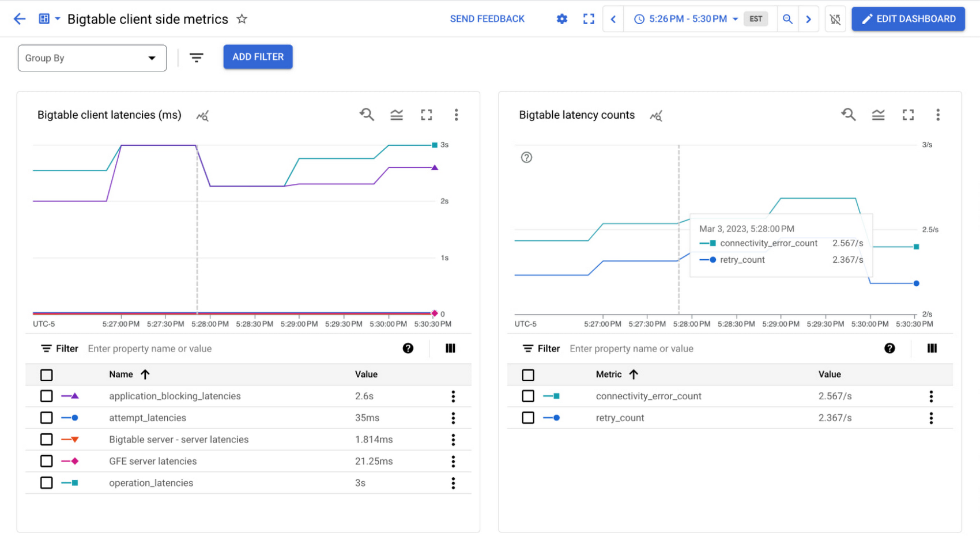Shift time range backward
The height and width of the screenshot is (541, 980).
pos(613,19)
